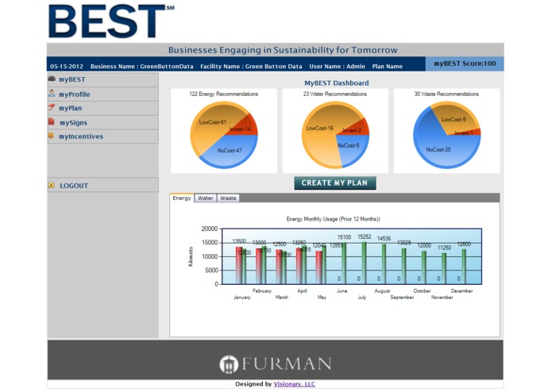Click the myProfile person icon
The image size is (552, 392).
pos(52,93)
